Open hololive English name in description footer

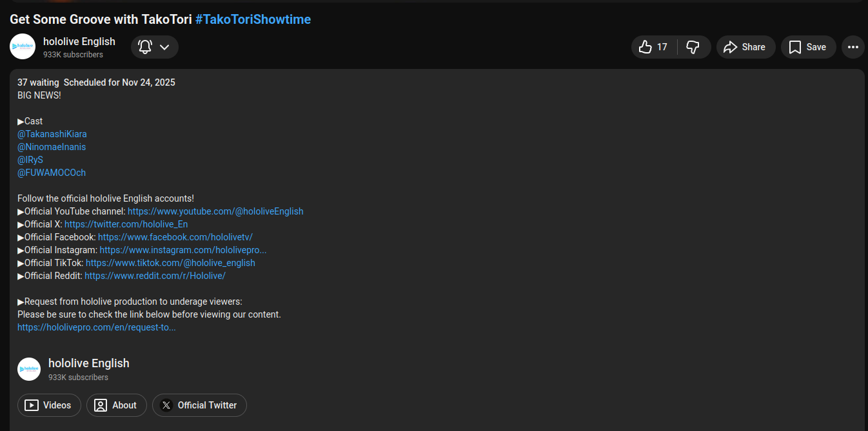click(89, 363)
